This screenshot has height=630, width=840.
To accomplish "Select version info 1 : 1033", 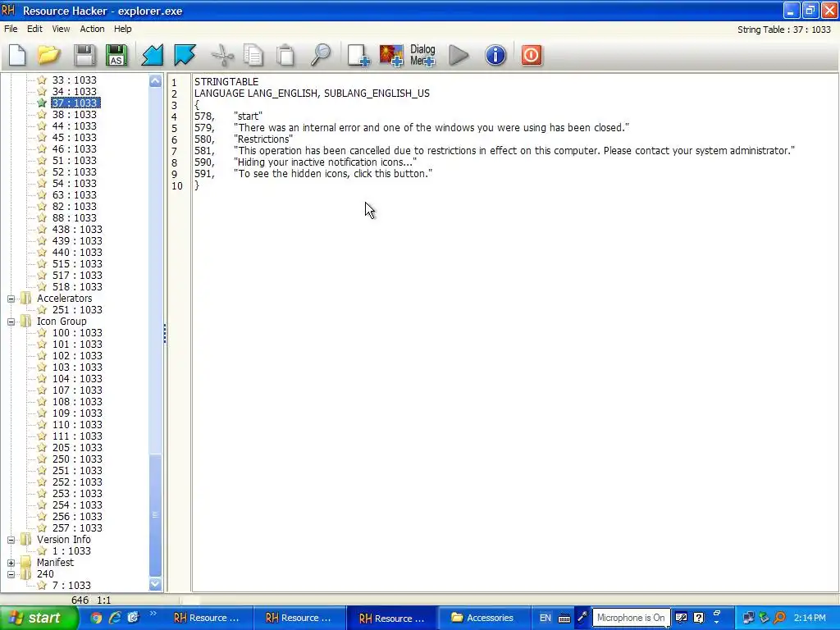I will (72, 550).
